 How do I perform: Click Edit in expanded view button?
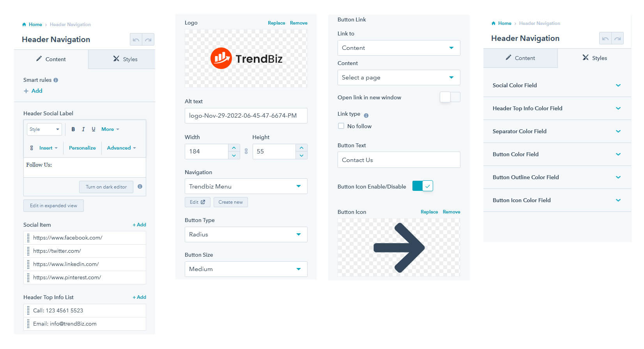coord(53,206)
